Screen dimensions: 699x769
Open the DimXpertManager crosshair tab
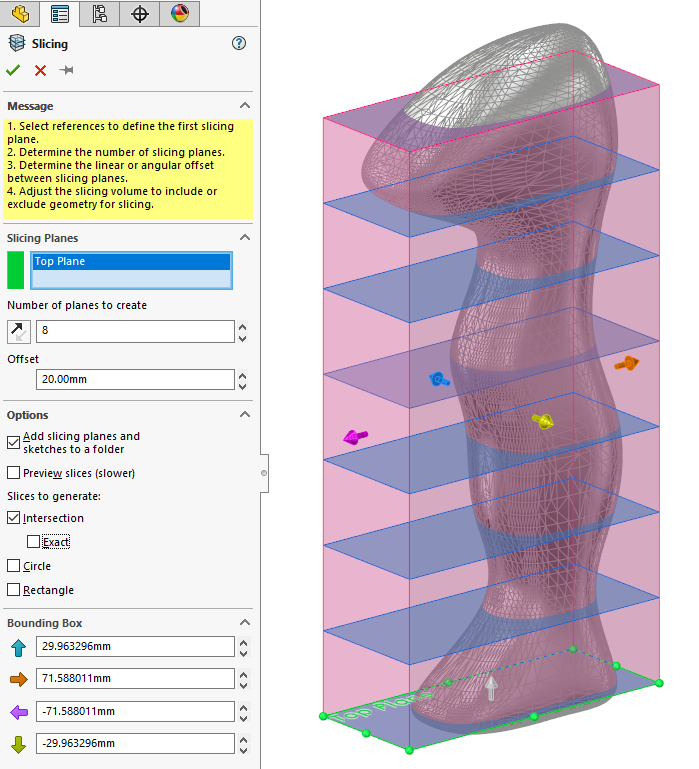pyautogui.click(x=140, y=14)
